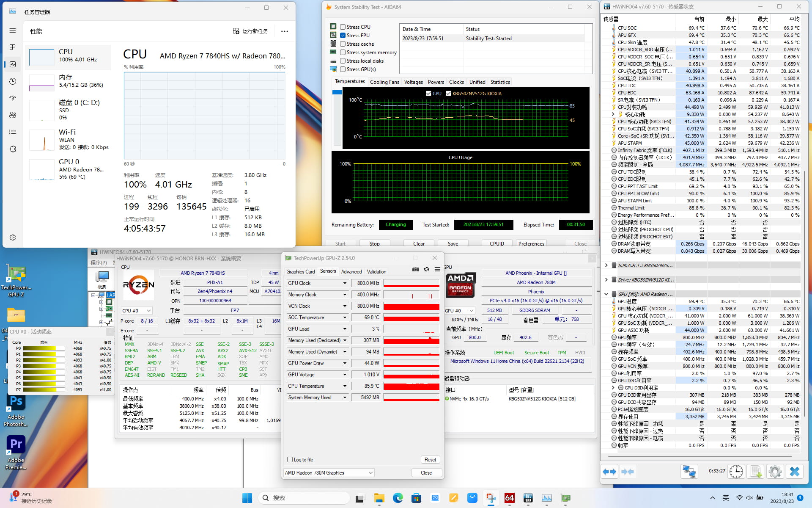Enable Stress local disks checkbox

click(x=343, y=61)
